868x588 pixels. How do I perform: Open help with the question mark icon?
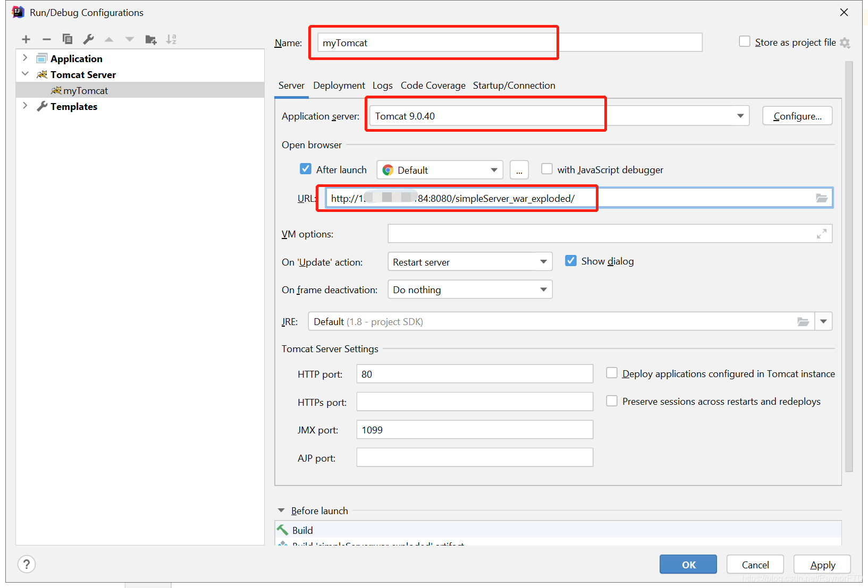[27, 564]
